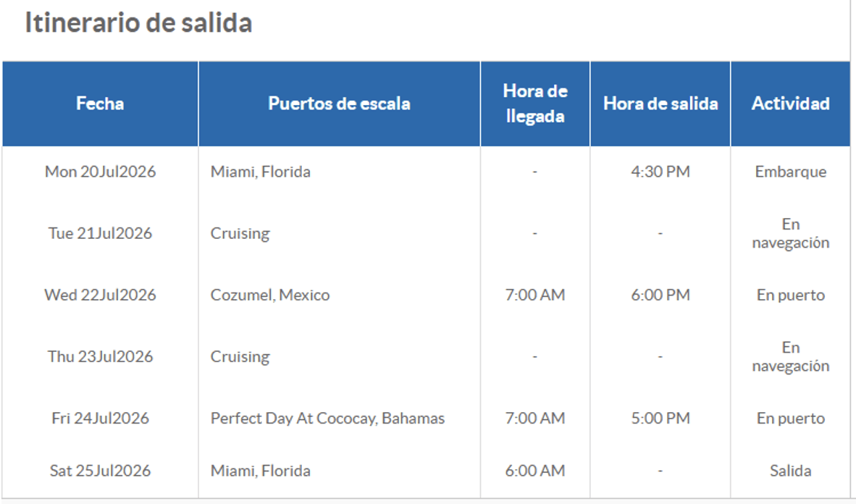Click the Embarque activity cell
This screenshot has height=504, width=856.
[791, 172]
